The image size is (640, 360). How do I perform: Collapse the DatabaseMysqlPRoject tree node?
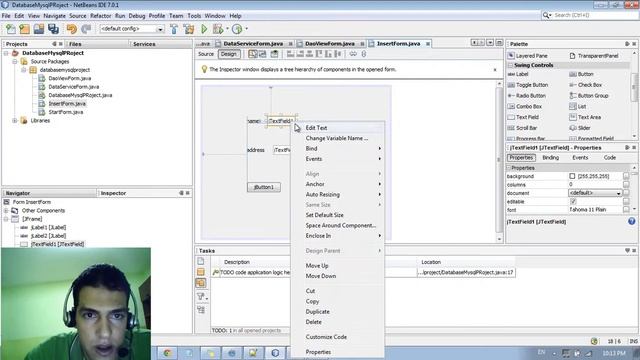click(6, 53)
